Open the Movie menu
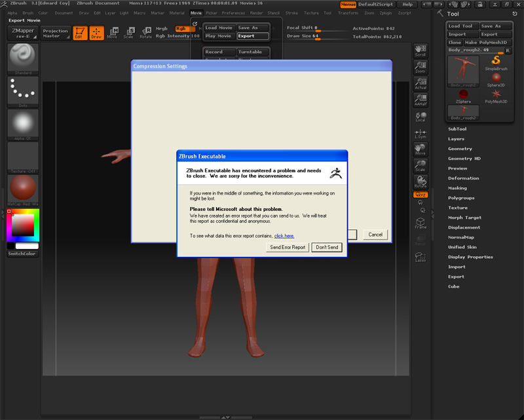524x420 pixels. (x=196, y=13)
